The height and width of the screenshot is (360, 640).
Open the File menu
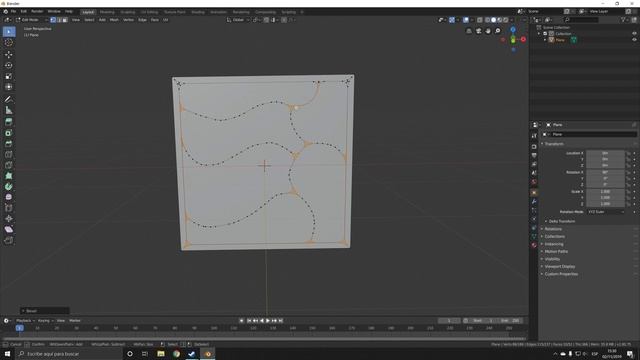(13, 11)
